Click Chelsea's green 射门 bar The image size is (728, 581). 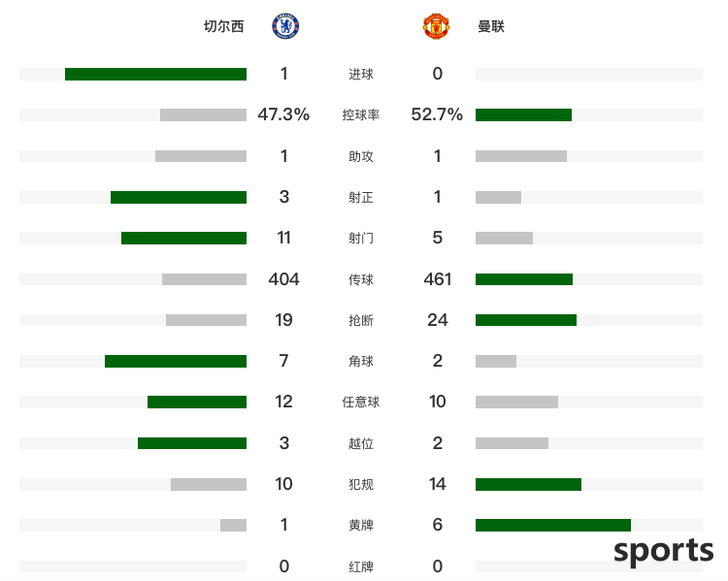(183, 238)
